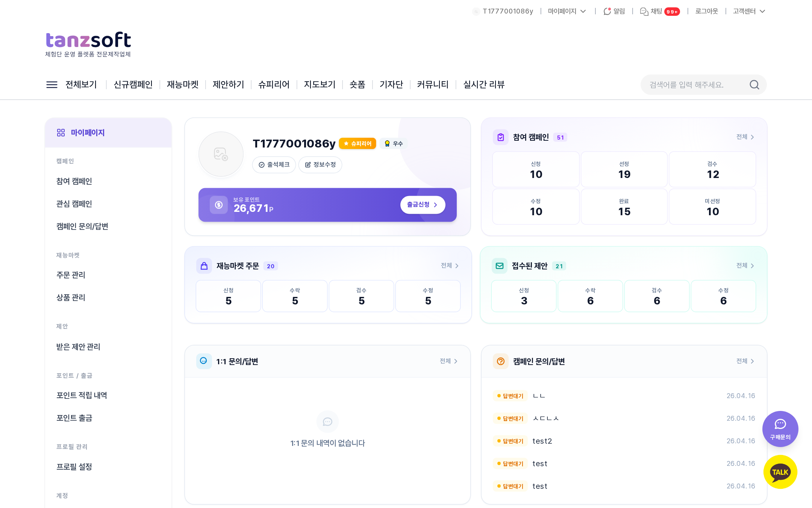
Task: Open 전체 link for 접수된 제안
Action: (x=745, y=266)
